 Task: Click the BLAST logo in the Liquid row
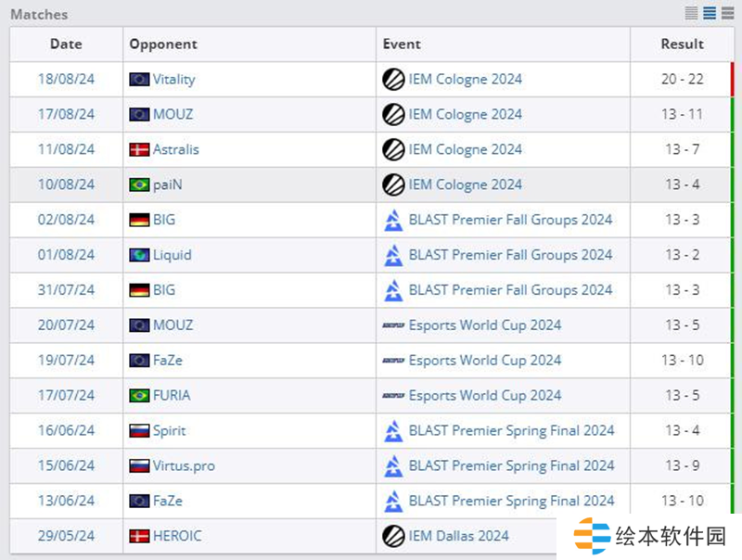pyautogui.click(x=393, y=255)
